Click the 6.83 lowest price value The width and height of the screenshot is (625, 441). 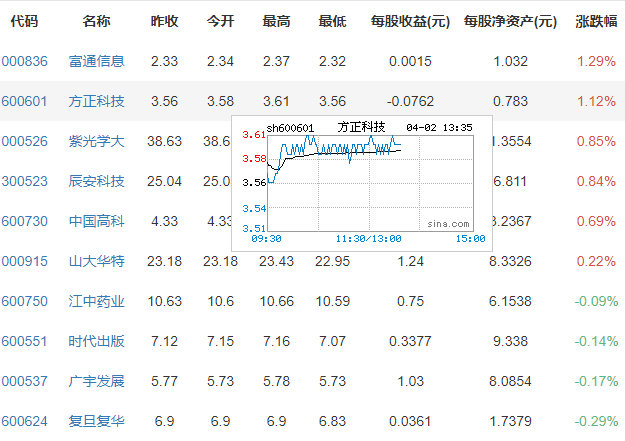(332, 421)
